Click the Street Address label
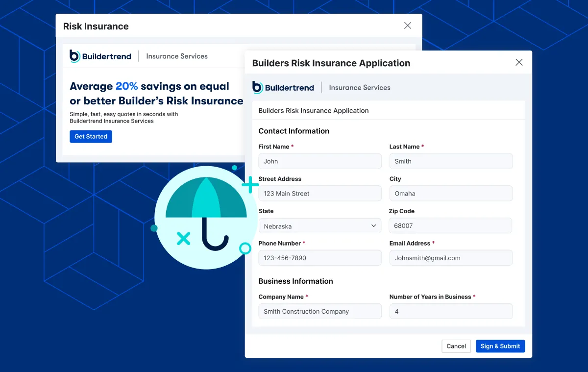The width and height of the screenshot is (588, 372). coord(280,179)
